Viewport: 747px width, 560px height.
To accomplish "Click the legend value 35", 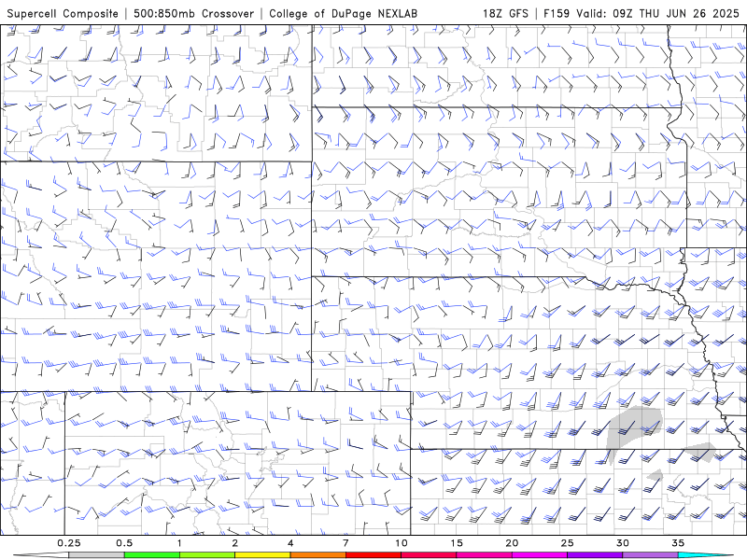I will (678, 543).
